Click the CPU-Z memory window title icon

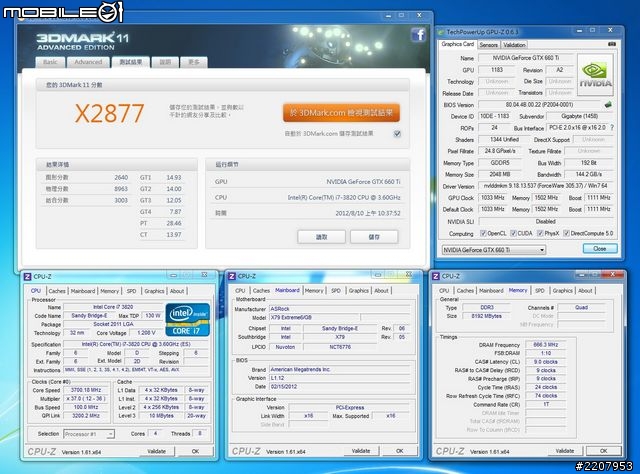pyautogui.click(x=436, y=276)
